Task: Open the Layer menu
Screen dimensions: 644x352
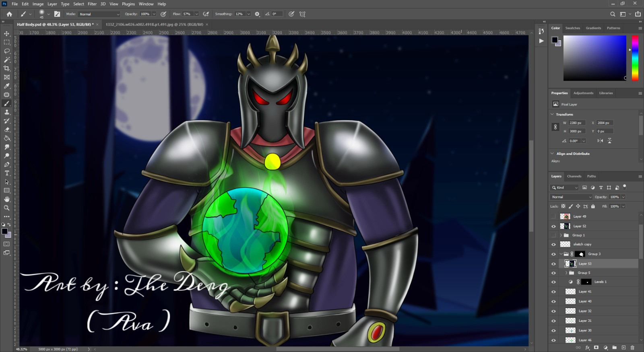Action: pyautogui.click(x=52, y=4)
